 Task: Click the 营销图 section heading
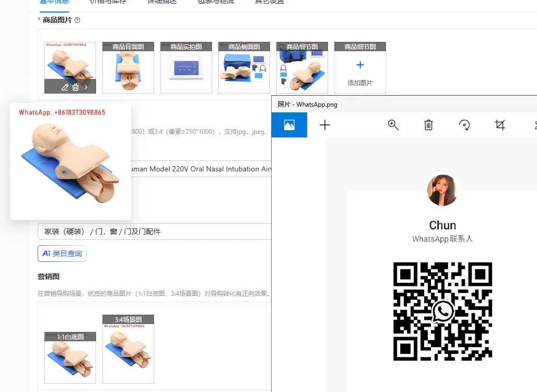(49, 276)
